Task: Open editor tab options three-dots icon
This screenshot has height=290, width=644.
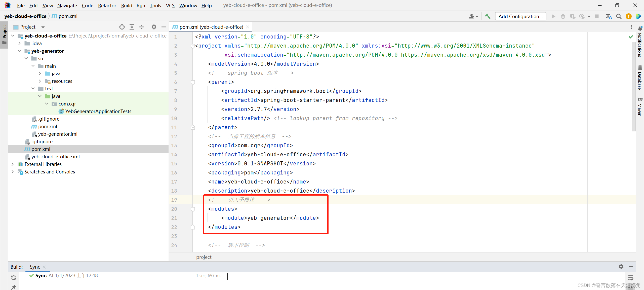Action: pyautogui.click(x=631, y=27)
